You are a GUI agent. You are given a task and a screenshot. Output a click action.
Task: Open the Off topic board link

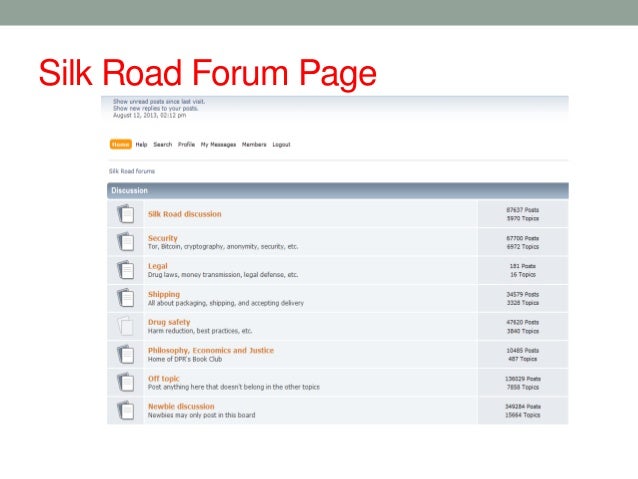click(164, 378)
